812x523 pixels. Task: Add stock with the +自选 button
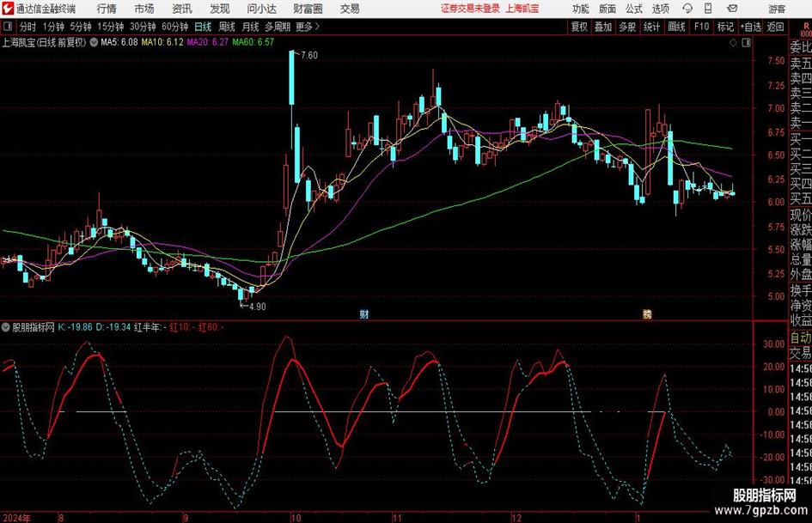(750, 27)
